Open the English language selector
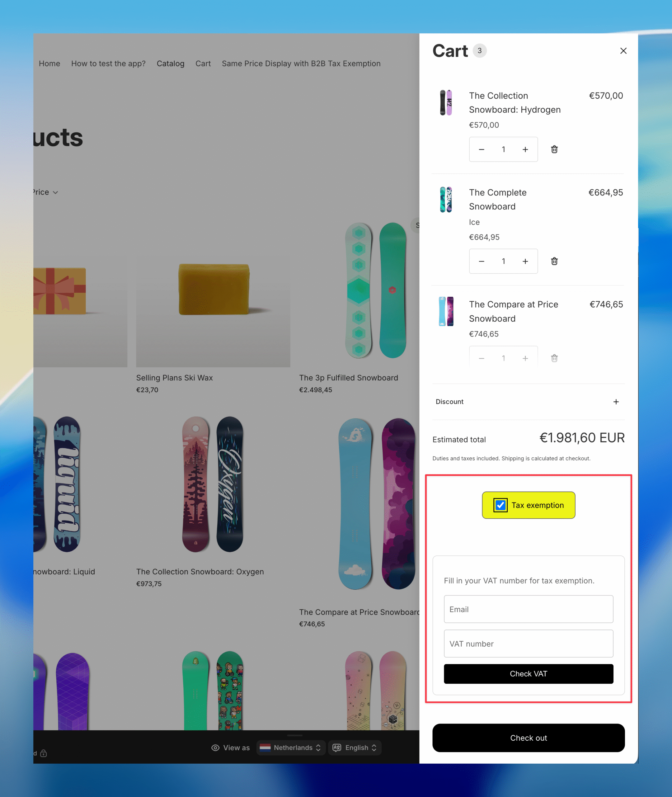This screenshot has width=672, height=797. 355,747
